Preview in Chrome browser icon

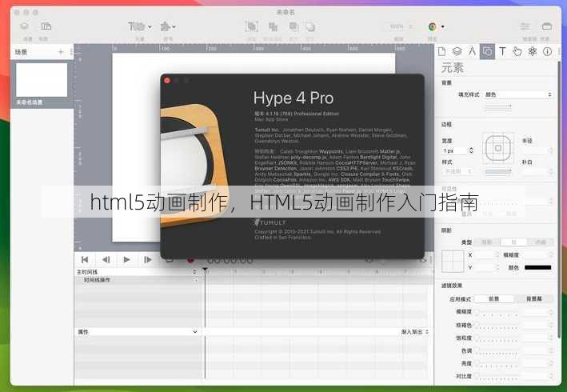pos(432,26)
